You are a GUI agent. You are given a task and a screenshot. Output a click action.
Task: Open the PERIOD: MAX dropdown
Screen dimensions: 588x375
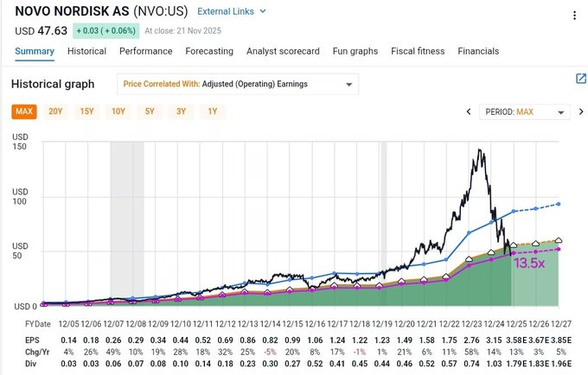coord(524,111)
